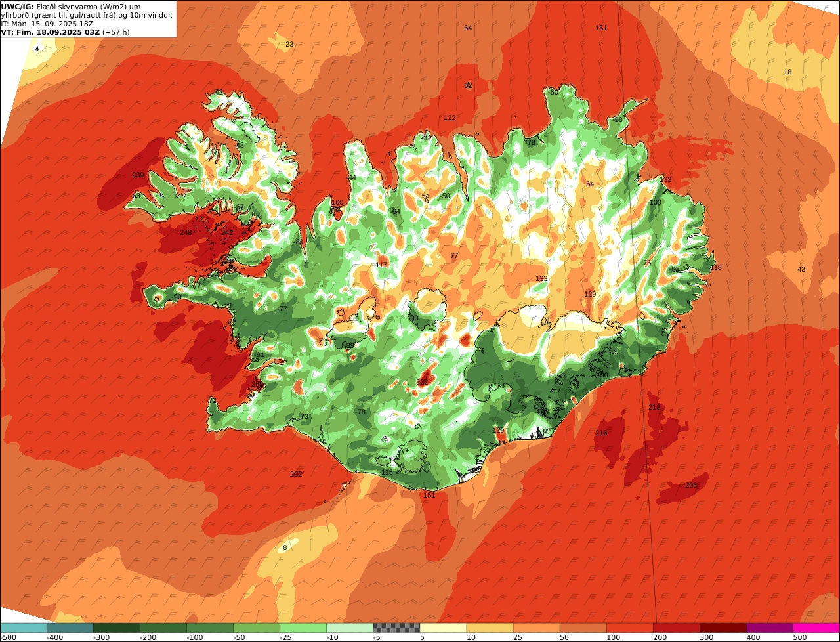Viewport: 840px width, 642px height.
Task: Click the '117' value in central west Iceland
Action: pyautogui.click(x=381, y=265)
